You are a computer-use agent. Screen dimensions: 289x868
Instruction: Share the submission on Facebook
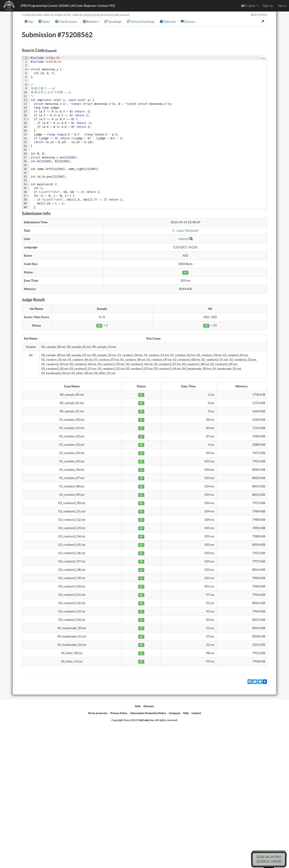coord(250,682)
